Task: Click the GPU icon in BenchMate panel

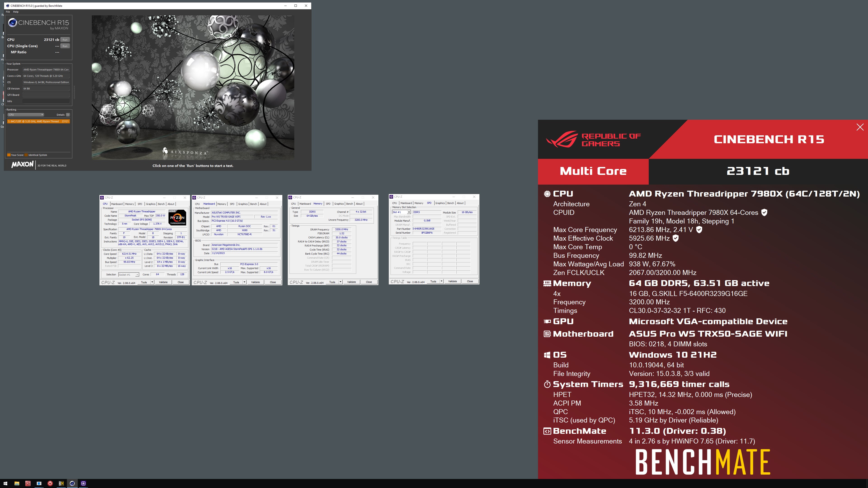Action: tap(547, 321)
